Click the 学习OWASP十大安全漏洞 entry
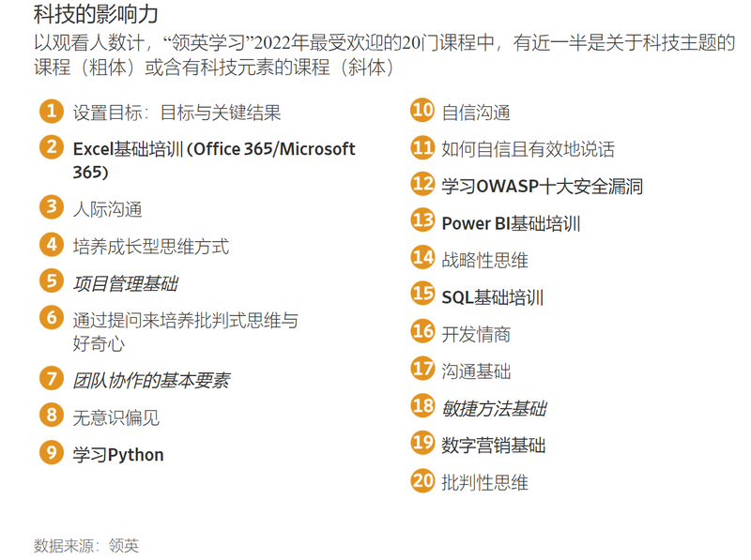Screen dimensions: 751x560 point(543,186)
